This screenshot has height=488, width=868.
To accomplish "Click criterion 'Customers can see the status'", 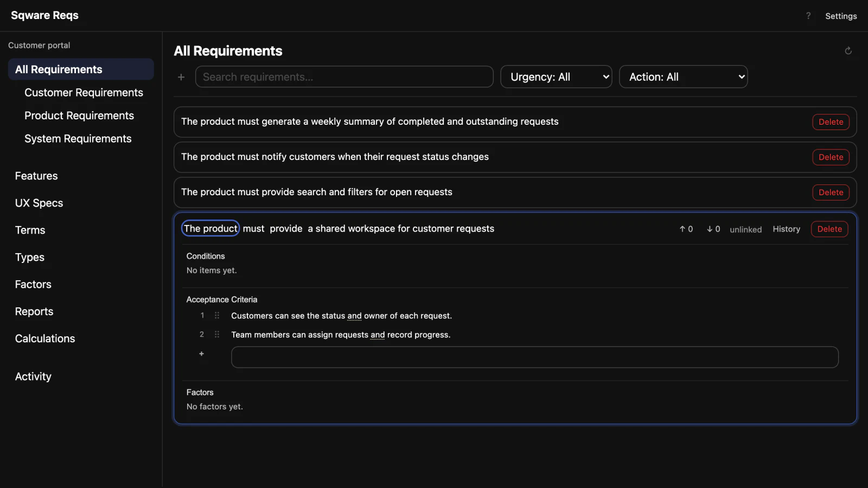I will click(341, 316).
